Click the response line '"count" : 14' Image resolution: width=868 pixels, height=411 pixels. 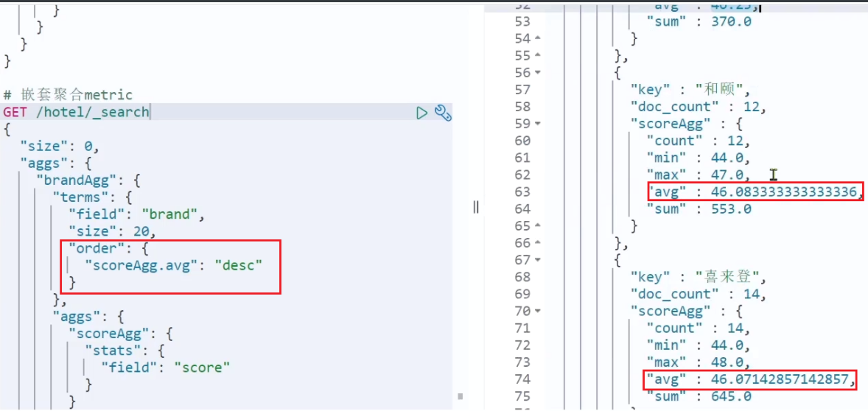699,329
